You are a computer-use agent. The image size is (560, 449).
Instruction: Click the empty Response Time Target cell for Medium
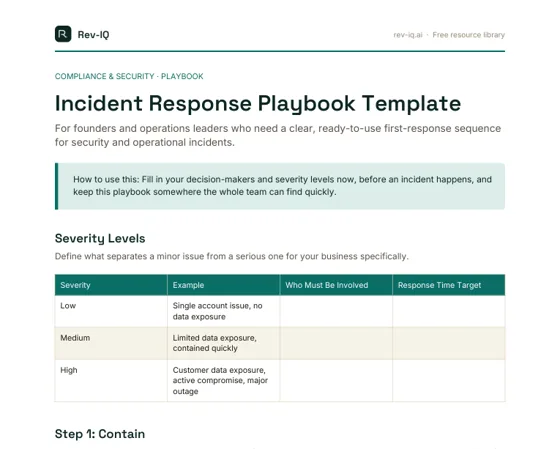[x=449, y=343]
